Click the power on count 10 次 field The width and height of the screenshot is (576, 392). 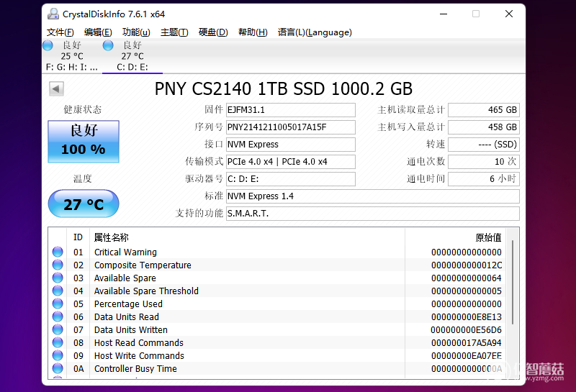(484, 162)
